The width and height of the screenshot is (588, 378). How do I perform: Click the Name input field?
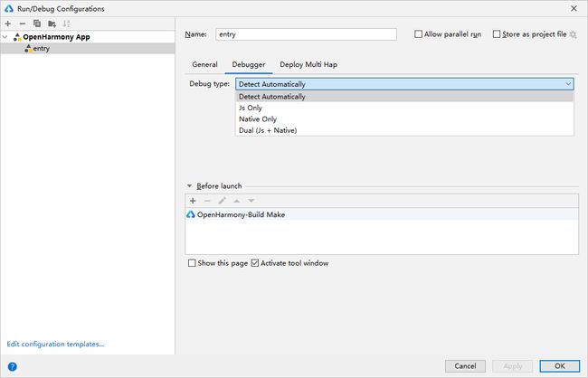click(306, 34)
